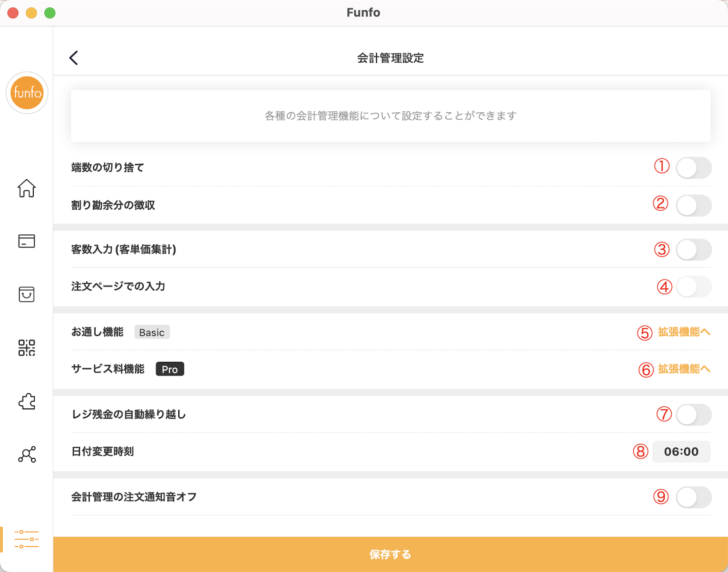
Task: Click the 保存する save button
Action: point(390,554)
